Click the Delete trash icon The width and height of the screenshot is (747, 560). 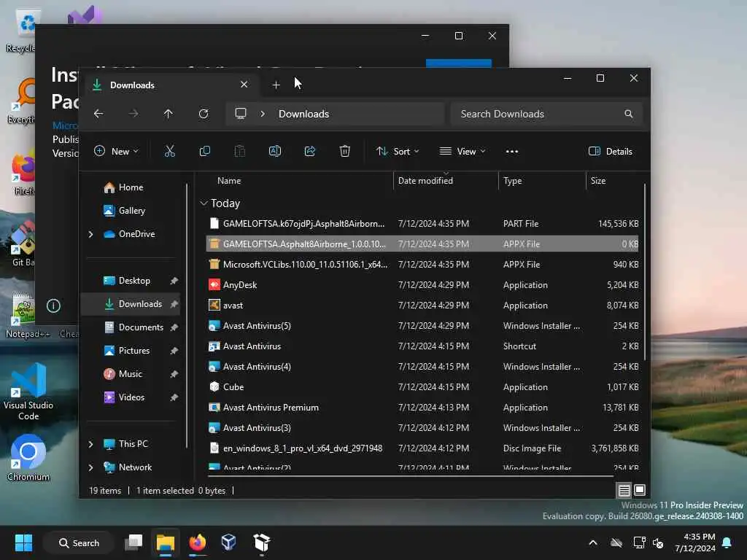[345, 152]
